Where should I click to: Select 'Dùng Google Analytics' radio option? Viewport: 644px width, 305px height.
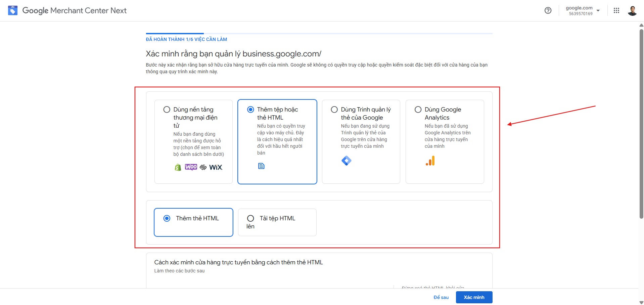418,110
